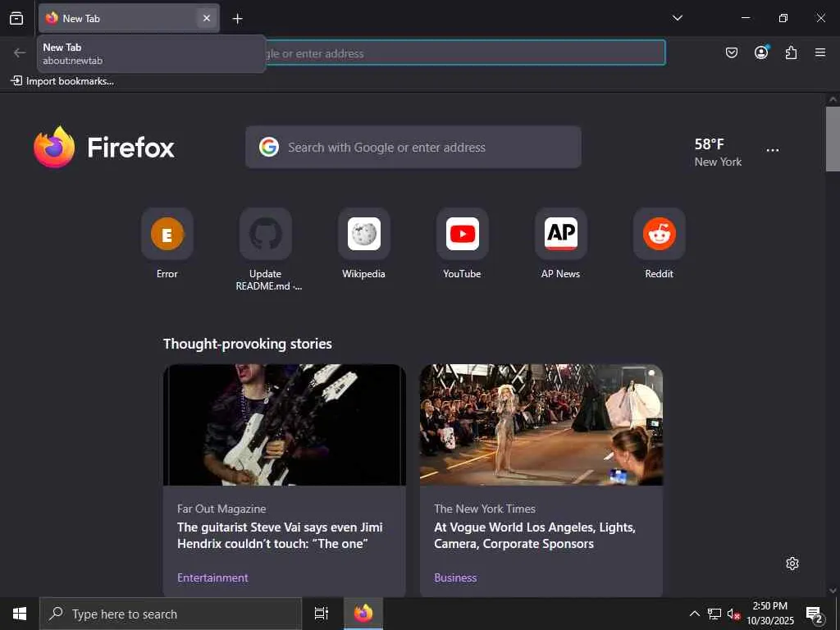Click the Far Out Magazine source text
Image resolution: width=840 pixels, height=630 pixels.
pos(221,509)
